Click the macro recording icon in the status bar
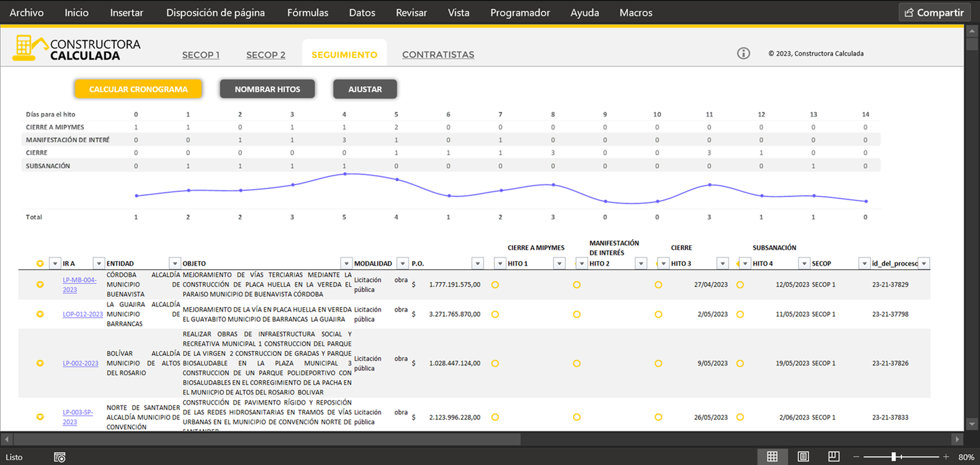This screenshot has width=980, height=465. point(60,458)
